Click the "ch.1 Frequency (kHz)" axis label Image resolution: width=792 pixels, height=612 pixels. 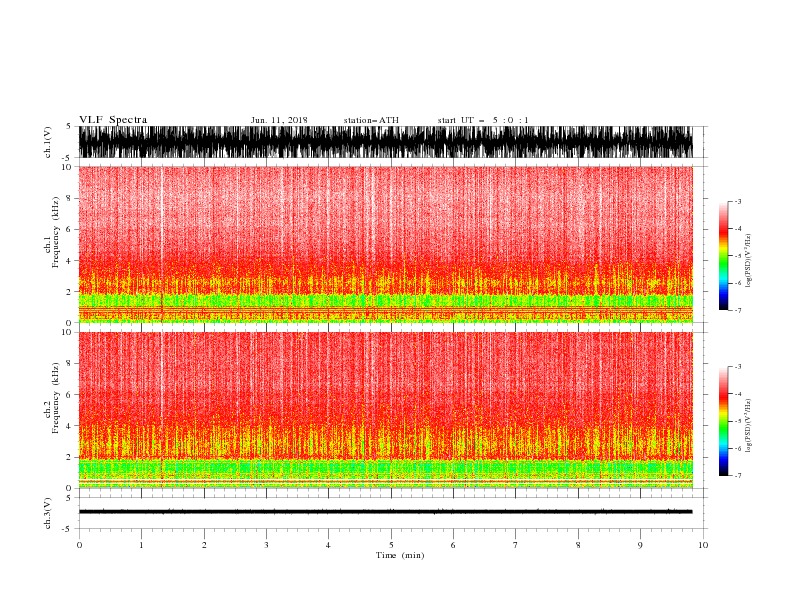pyautogui.click(x=51, y=232)
